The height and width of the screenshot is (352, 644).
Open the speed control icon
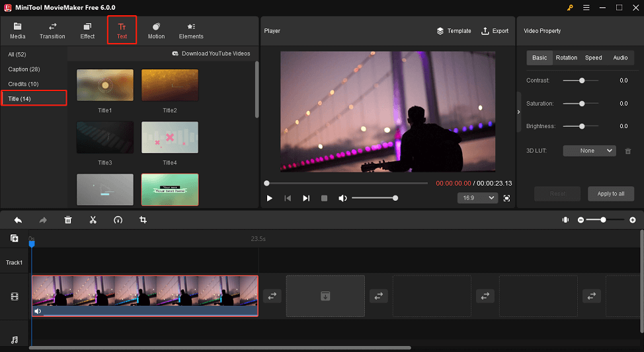[x=118, y=220]
